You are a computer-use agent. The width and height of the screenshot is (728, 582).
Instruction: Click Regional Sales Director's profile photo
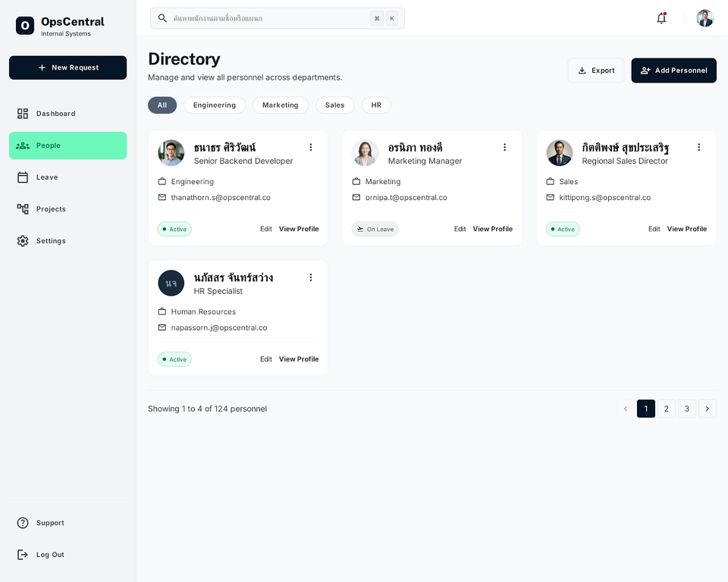point(560,152)
